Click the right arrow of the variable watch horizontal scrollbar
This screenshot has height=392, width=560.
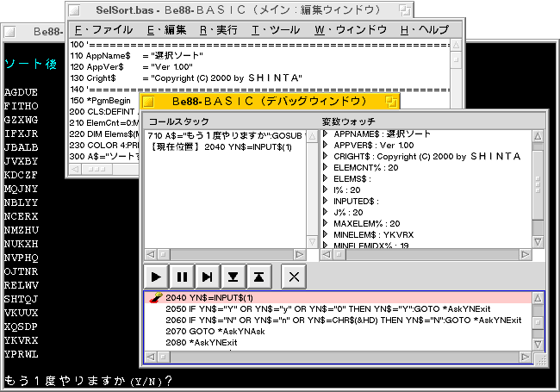pos(525,254)
